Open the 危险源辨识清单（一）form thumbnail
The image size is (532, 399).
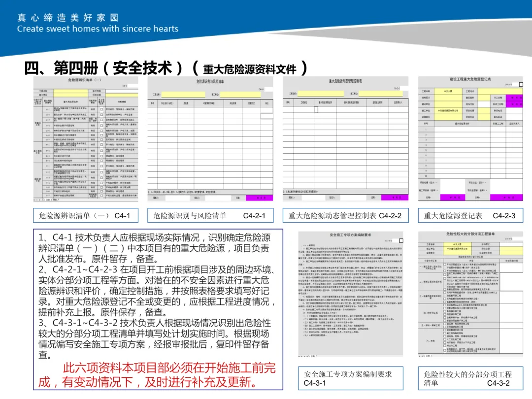[86, 139]
